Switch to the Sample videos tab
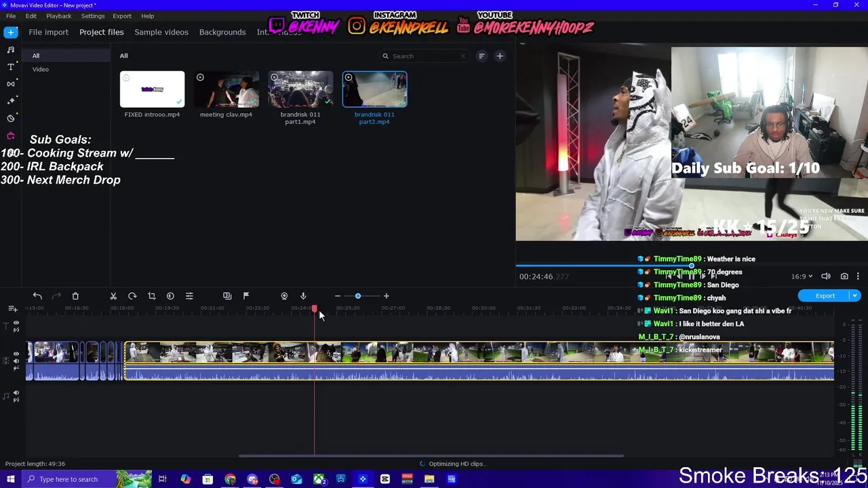Viewport: 868px width, 488px height. (161, 32)
